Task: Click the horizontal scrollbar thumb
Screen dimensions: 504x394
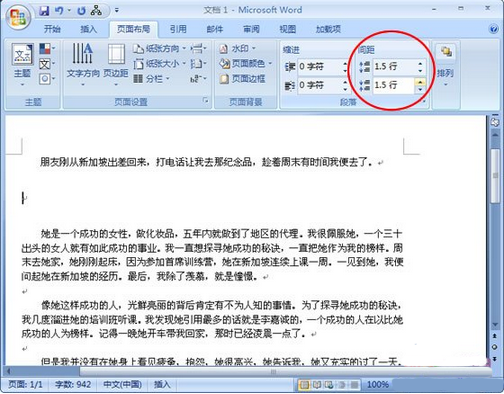Action: tap(274, 371)
